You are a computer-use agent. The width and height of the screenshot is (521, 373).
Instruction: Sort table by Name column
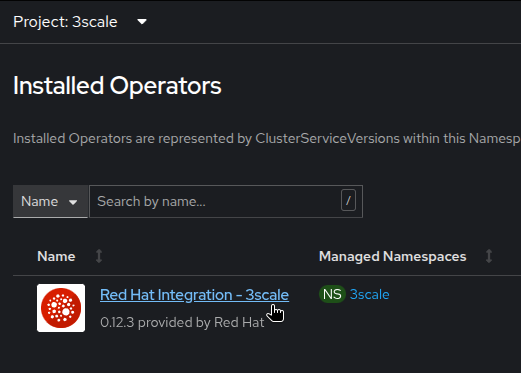[x=99, y=256]
